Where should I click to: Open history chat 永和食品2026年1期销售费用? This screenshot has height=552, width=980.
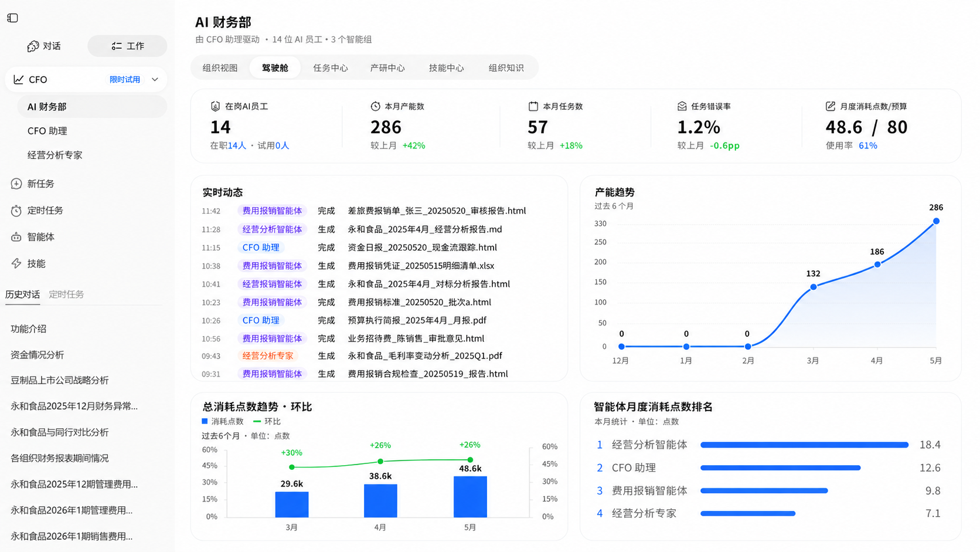pyautogui.click(x=72, y=536)
